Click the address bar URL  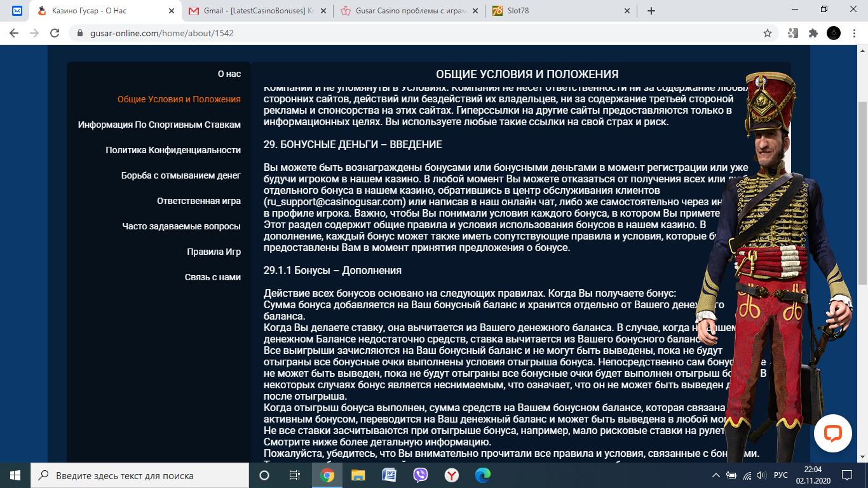(162, 33)
